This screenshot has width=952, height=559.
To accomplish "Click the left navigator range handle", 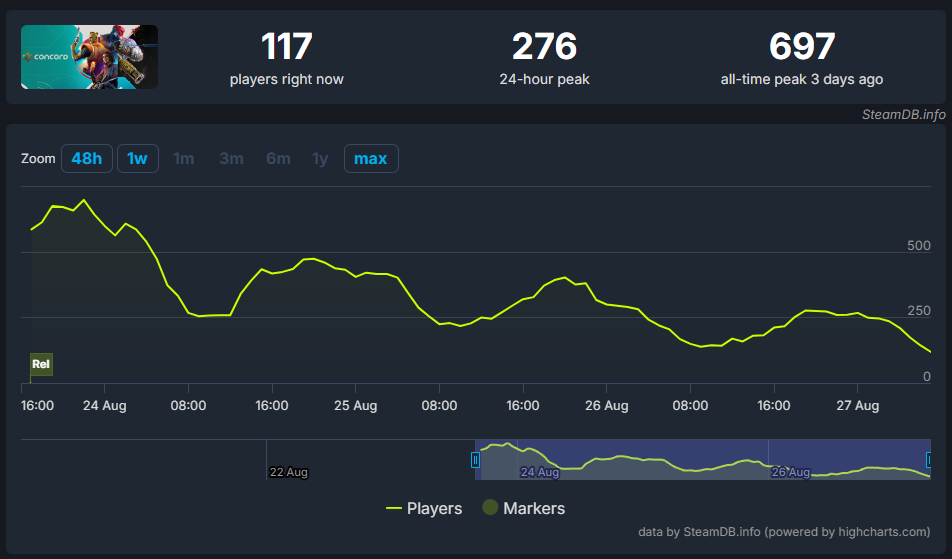I will 475,460.
